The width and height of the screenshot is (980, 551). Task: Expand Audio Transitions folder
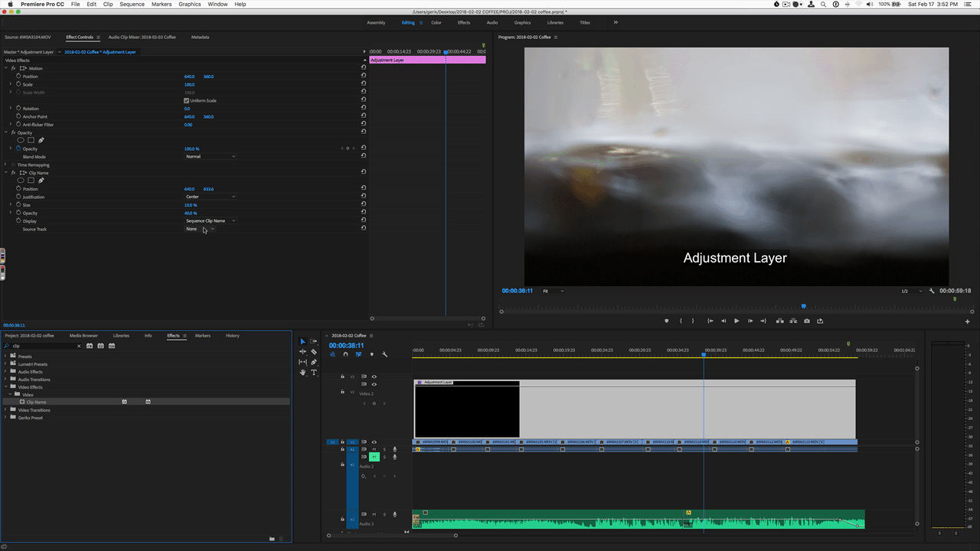6,380
